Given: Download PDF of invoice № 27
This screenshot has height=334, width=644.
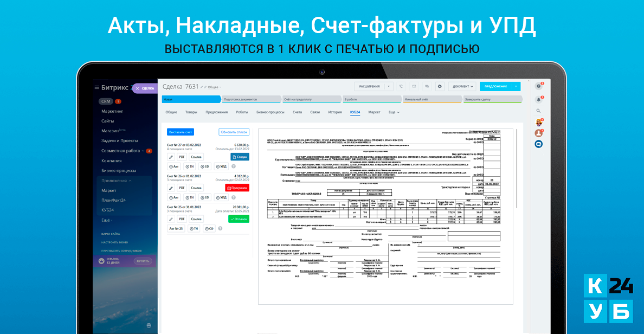Looking at the screenshot, I should click(182, 157).
